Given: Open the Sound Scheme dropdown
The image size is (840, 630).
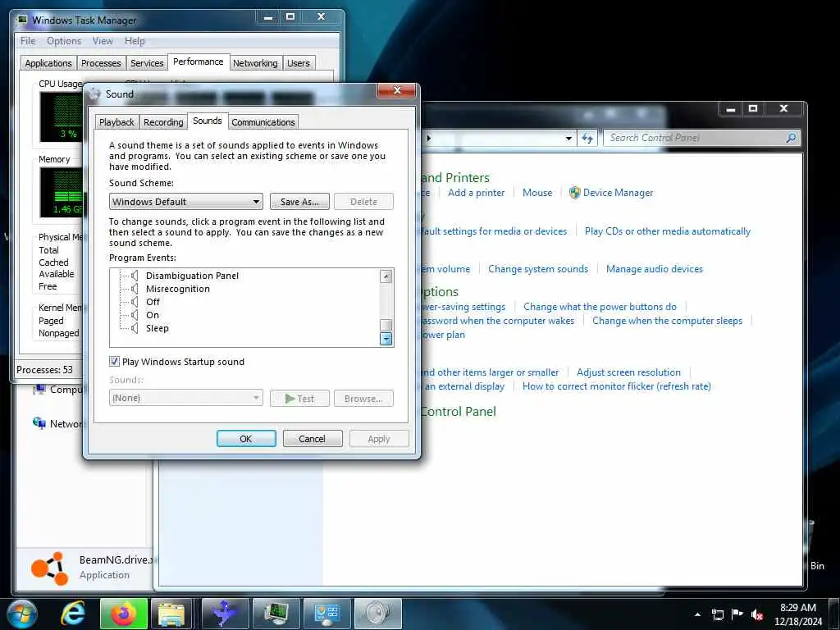Looking at the screenshot, I should coord(186,202).
